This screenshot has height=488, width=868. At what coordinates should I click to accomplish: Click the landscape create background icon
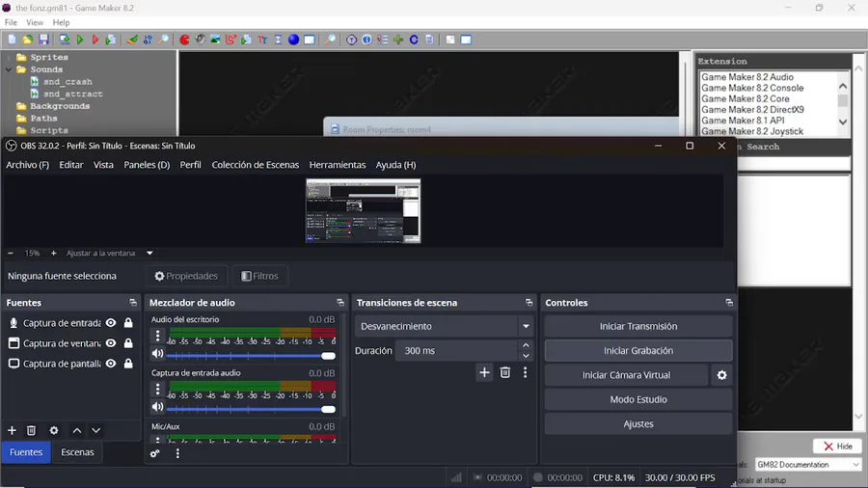pos(216,40)
